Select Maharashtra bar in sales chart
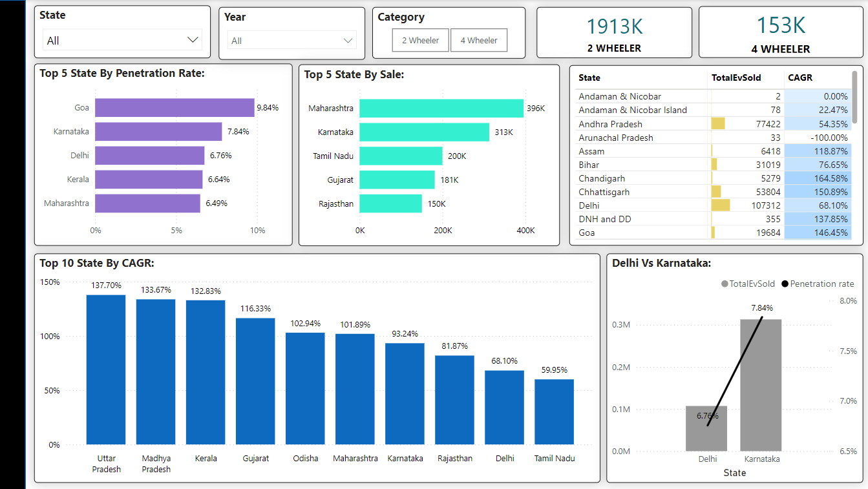 click(x=441, y=108)
